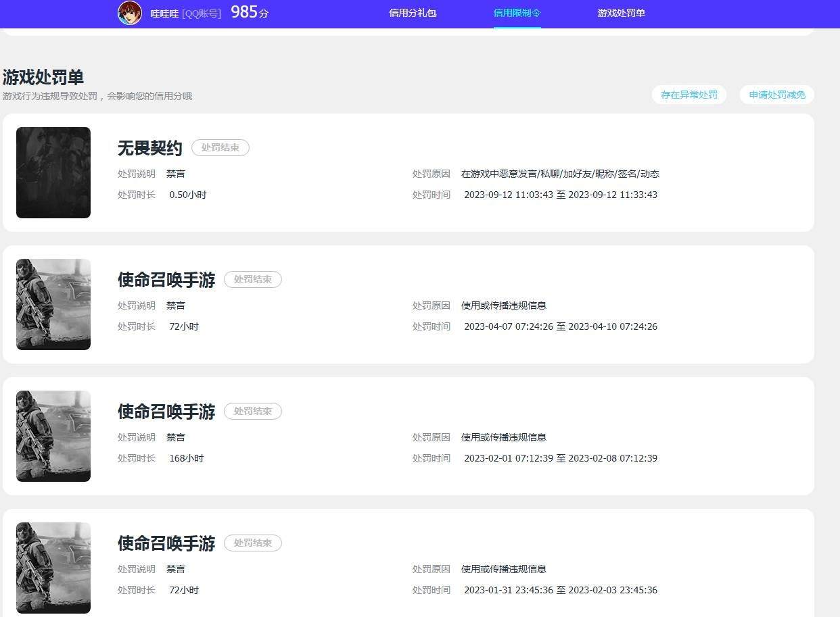Click the time range 2023-04-07 07:24:26 至 2023-04-10 07:24:26
Screen dimensions: 840x617
click(561, 326)
